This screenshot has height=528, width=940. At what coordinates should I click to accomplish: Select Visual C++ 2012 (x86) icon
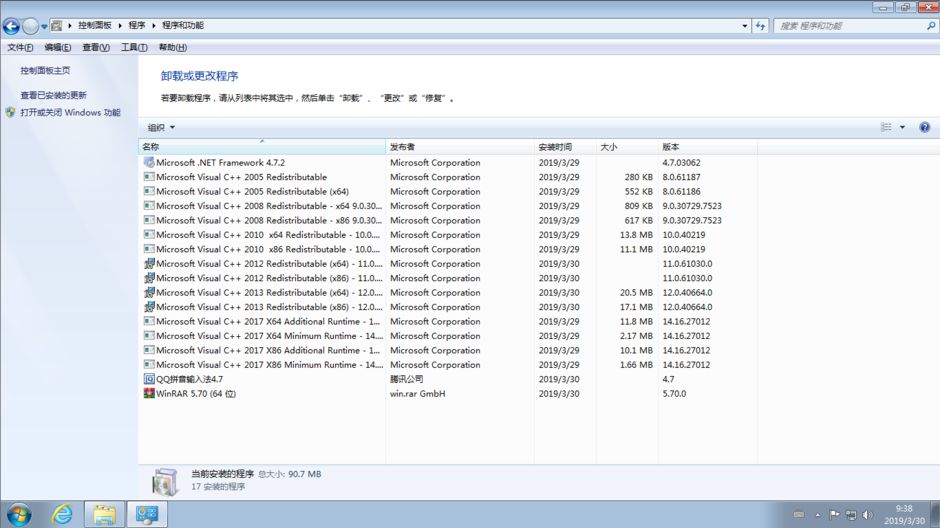pyautogui.click(x=149, y=277)
